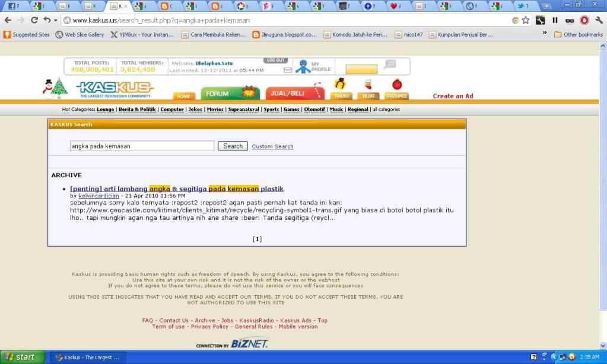
Task: Click the Kaskus logo
Action: (x=115, y=90)
